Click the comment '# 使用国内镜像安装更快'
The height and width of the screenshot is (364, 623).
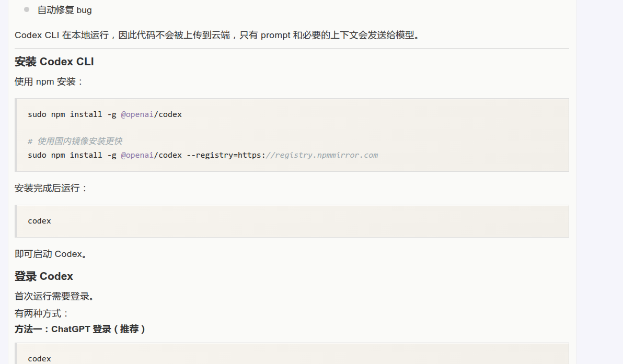75,142
